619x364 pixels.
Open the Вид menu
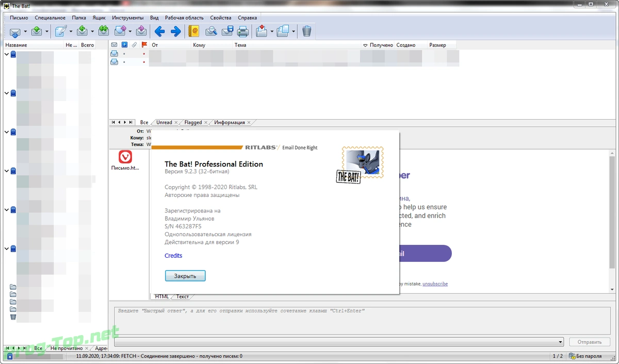[154, 18]
